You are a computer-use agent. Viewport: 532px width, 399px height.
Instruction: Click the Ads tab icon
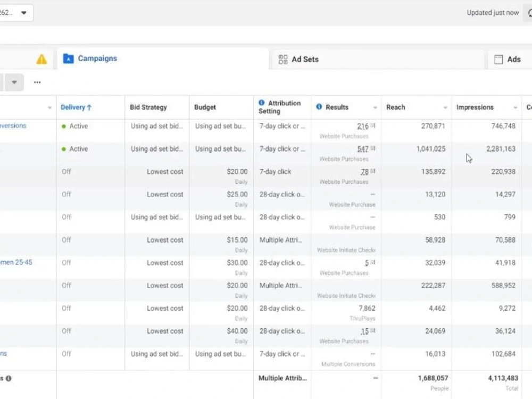coord(498,59)
